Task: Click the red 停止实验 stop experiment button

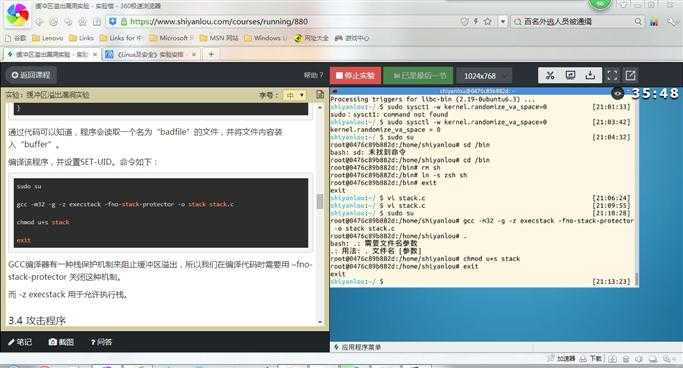Action: 355,76
